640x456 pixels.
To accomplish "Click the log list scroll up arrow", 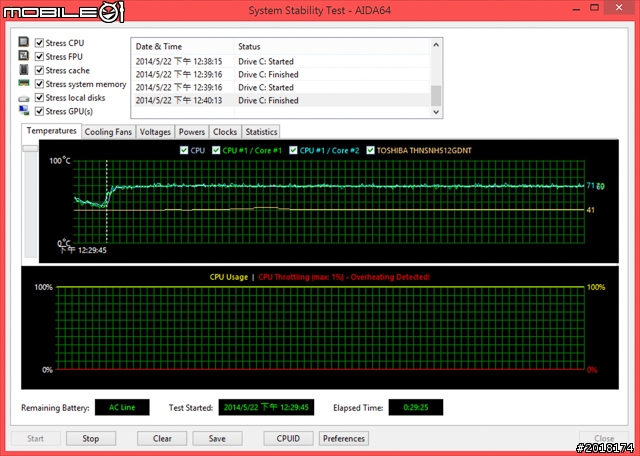I will 436,45.
